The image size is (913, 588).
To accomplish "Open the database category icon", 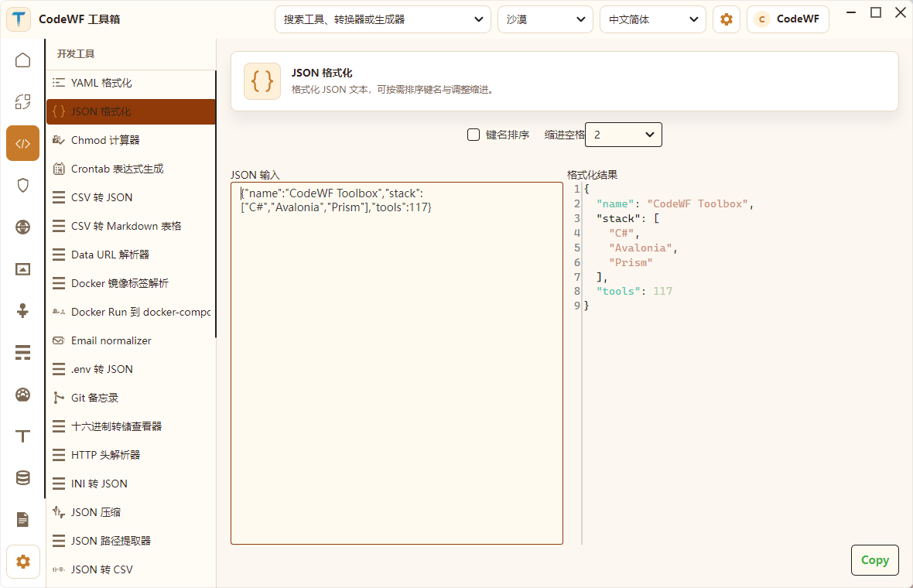I will pyautogui.click(x=22, y=478).
